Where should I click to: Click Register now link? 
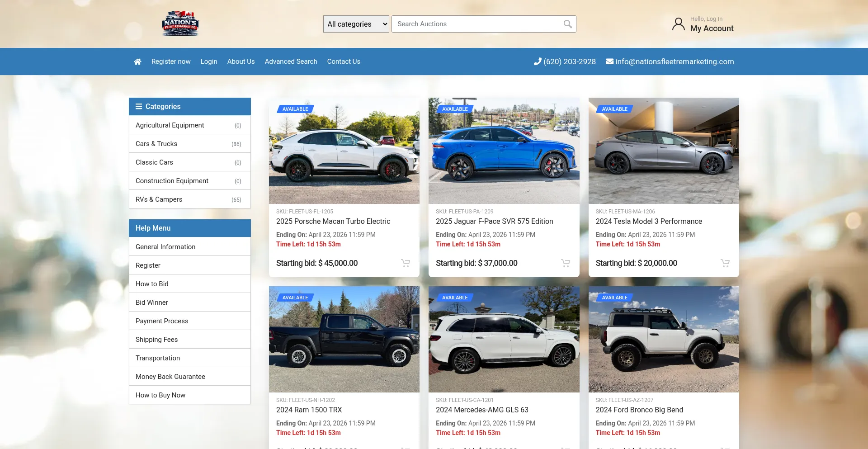pyautogui.click(x=171, y=61)
